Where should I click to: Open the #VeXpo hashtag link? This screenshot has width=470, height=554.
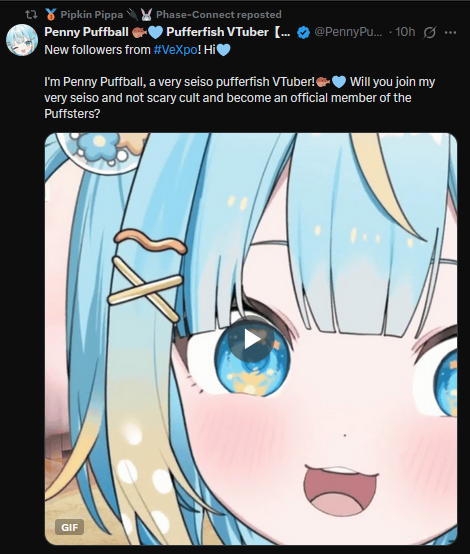(176, 50)
